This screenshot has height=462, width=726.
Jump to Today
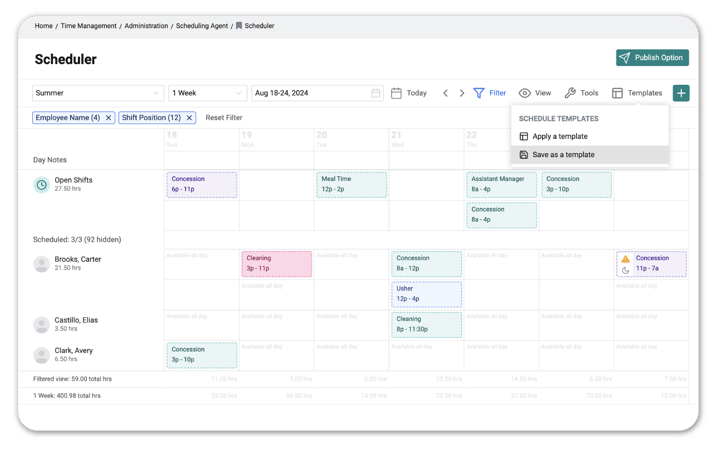pos(416,93)
